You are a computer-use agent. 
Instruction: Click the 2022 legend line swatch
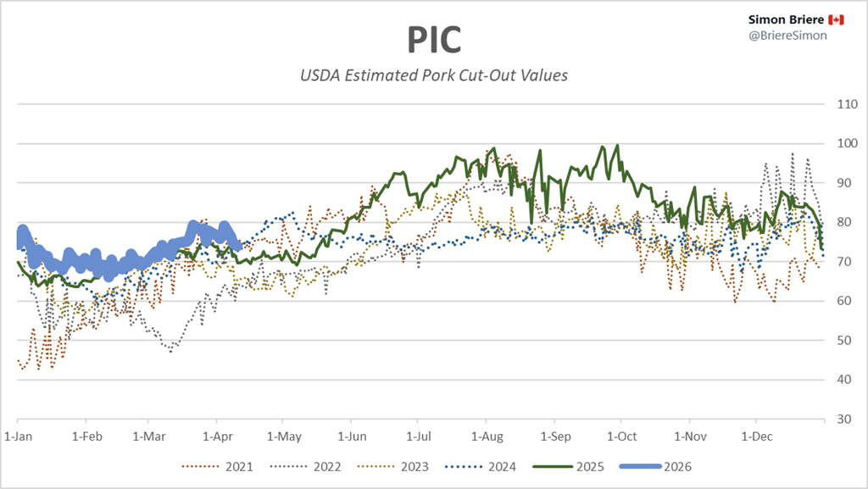click(289, 466)
